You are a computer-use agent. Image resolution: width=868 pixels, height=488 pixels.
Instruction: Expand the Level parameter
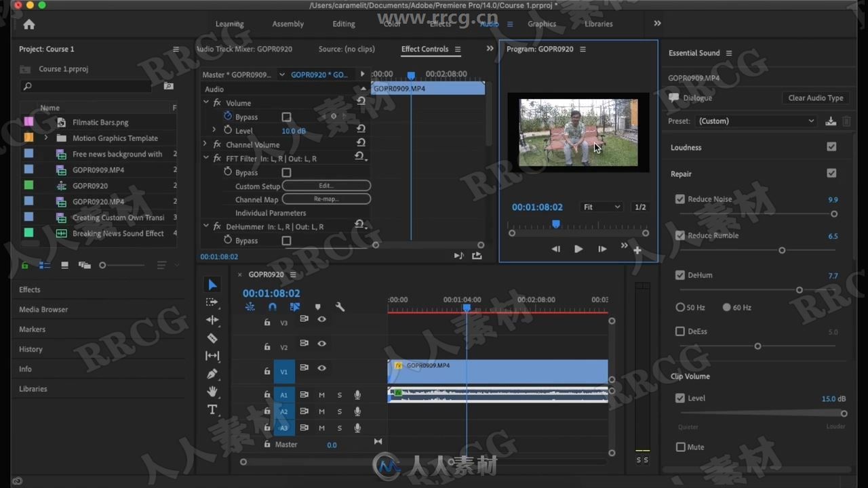(214, 130)
